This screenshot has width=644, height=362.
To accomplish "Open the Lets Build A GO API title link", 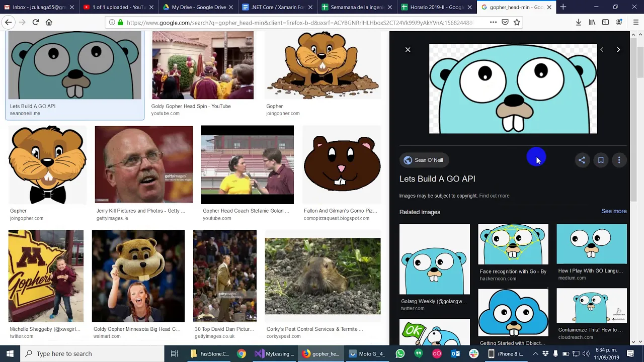I will coord(437,178).
